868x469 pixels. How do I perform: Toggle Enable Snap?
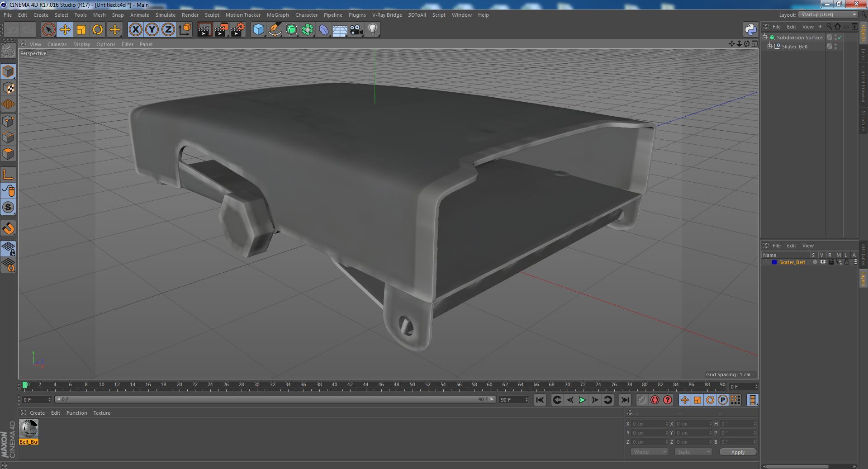point(8,228)
